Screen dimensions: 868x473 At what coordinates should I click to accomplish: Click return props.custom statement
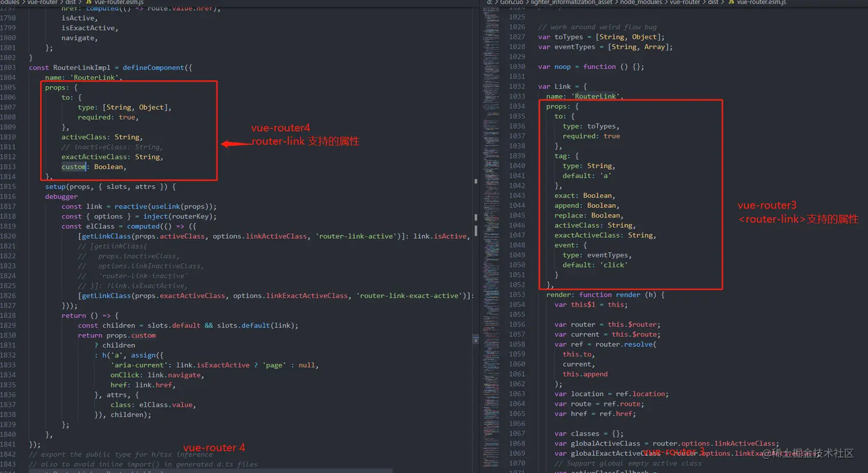tap(117, 335)
